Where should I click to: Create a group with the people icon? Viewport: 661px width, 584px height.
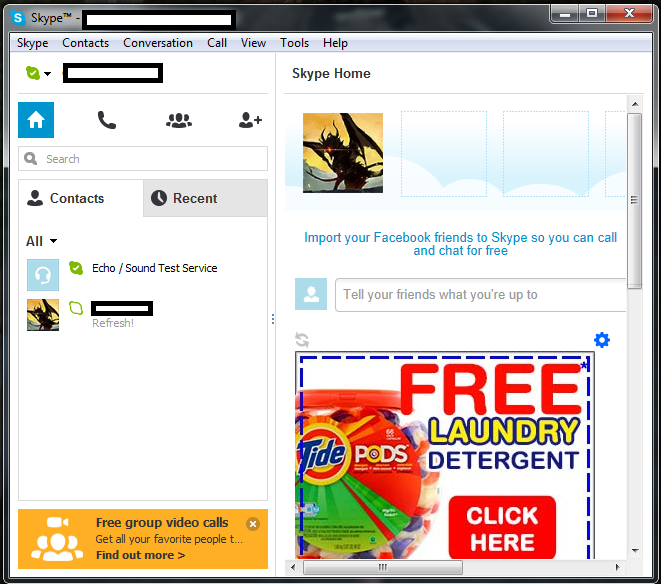[179, 121]
